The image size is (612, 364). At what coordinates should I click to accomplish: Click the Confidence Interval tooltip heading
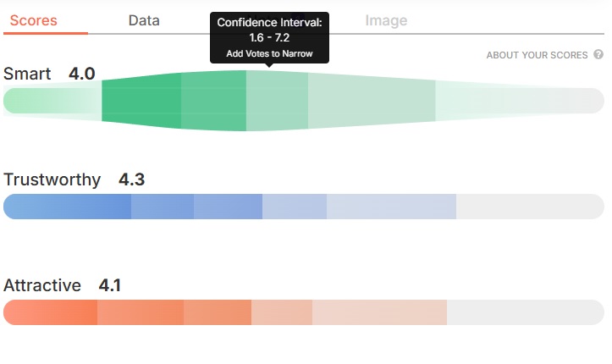click(x=269, y=23)
